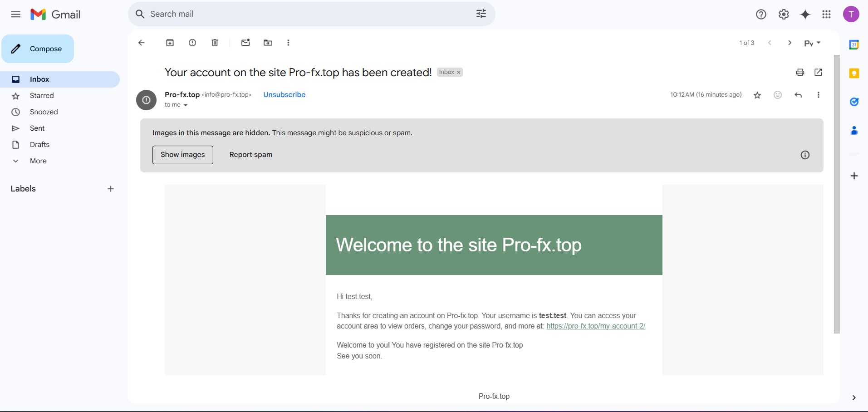This screenshot has width=868, height=412.
Task: Open the toolbar More options menu
Action: point(289,43)
